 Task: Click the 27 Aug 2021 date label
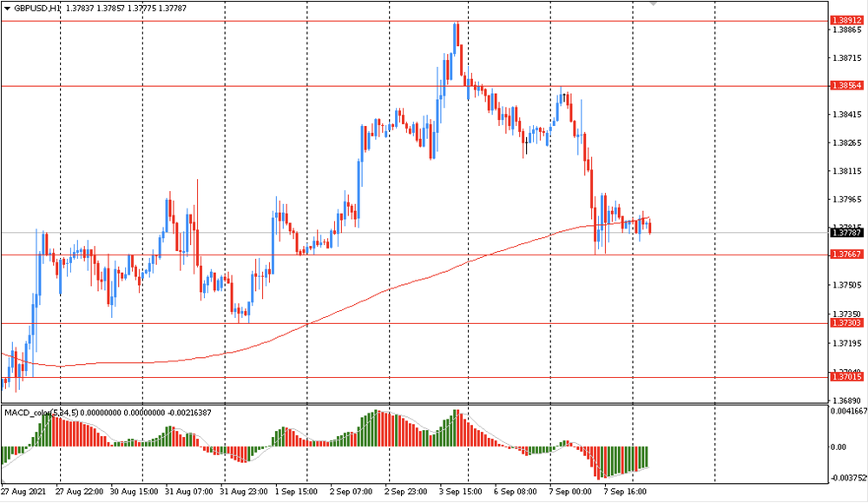(x=23, y=492)
